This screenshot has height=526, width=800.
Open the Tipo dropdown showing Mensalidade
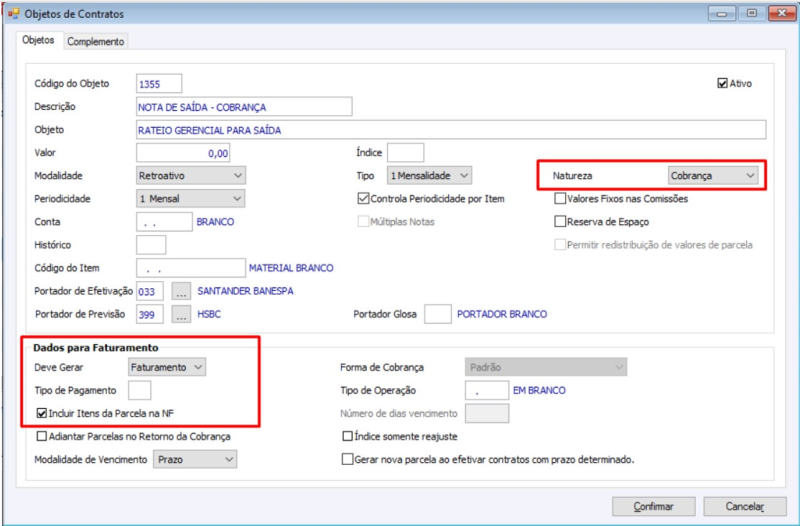pyautogui.click(x=429, y=176)
